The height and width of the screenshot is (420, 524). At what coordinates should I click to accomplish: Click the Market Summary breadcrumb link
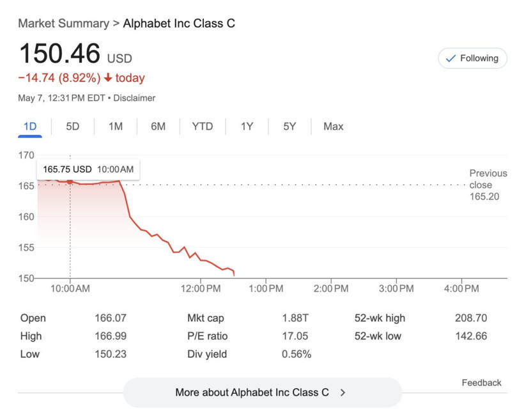coord(63,24)
